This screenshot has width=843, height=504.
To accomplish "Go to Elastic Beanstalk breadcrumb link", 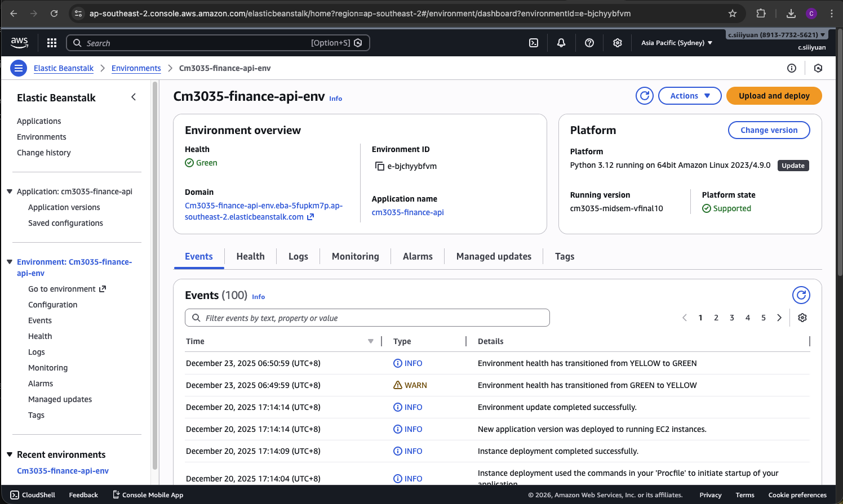I will [64, 68].
